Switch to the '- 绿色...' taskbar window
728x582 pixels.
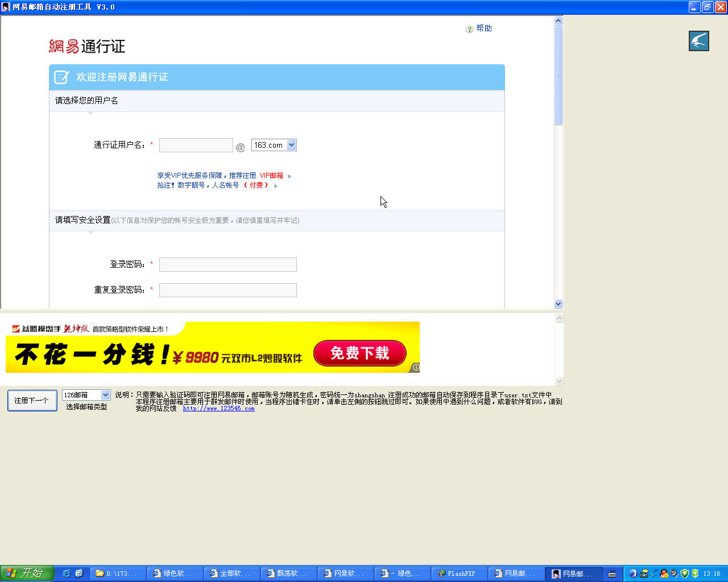[x=403, y=573]
